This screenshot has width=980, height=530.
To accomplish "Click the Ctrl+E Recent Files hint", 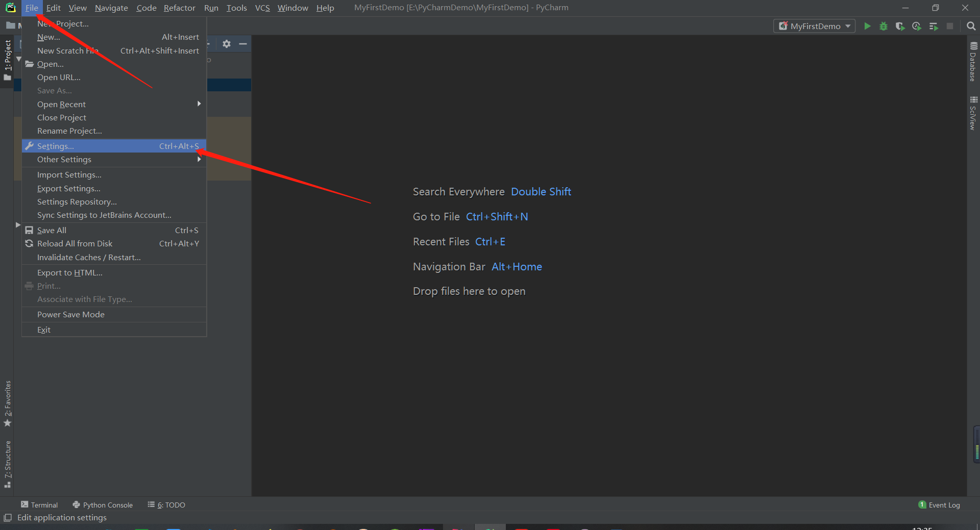I will tap(490, 242).
